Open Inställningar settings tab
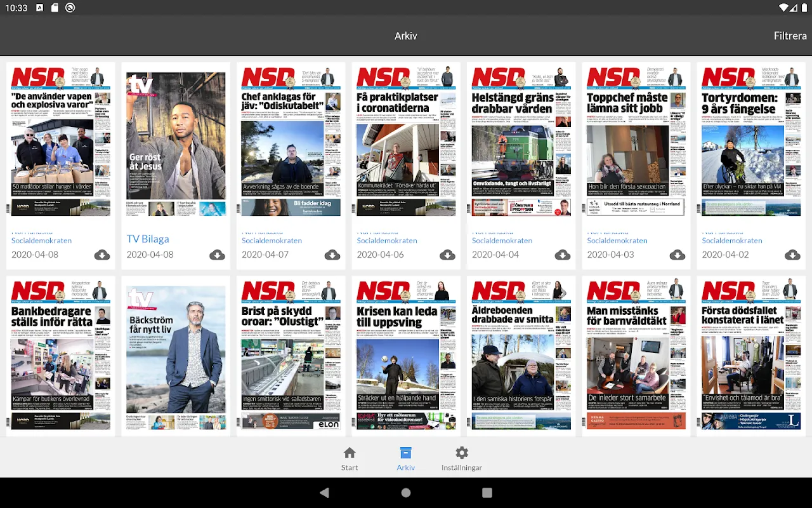The height and width of the screenshot is (508, 812). pyautogui.click(x=462, y=458)
